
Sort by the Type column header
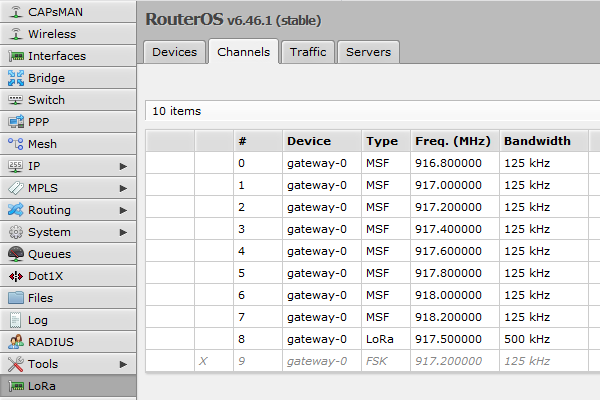tap(386, 141)
